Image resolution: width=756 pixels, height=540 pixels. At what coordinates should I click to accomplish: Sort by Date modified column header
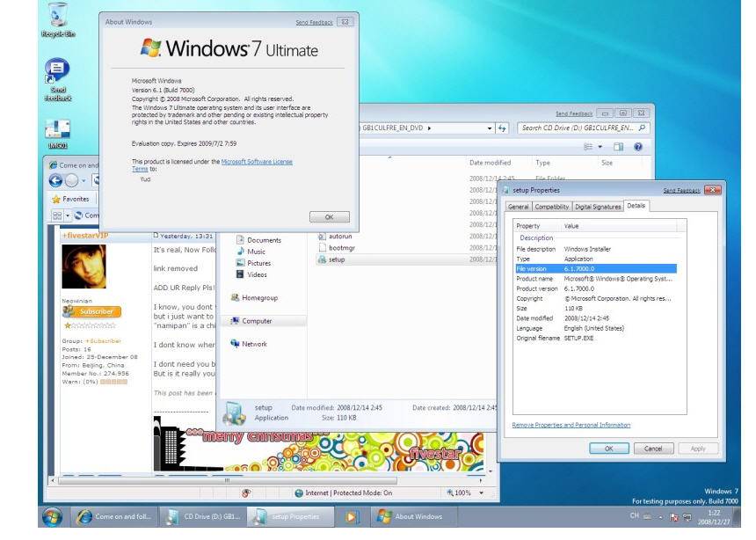tap(490, 163)
